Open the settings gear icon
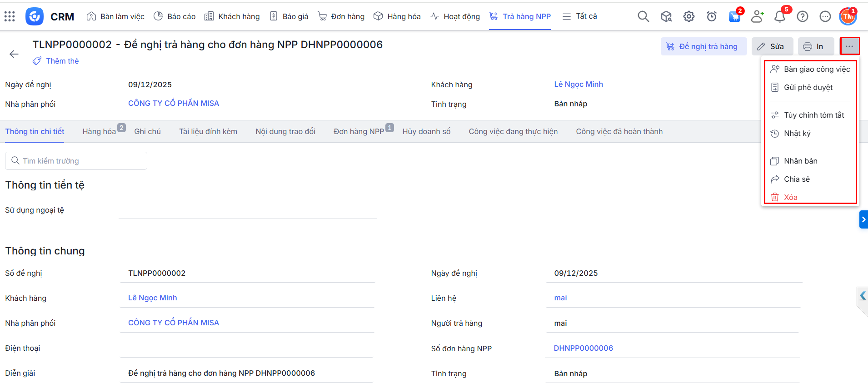 click(x=689, y=16)
